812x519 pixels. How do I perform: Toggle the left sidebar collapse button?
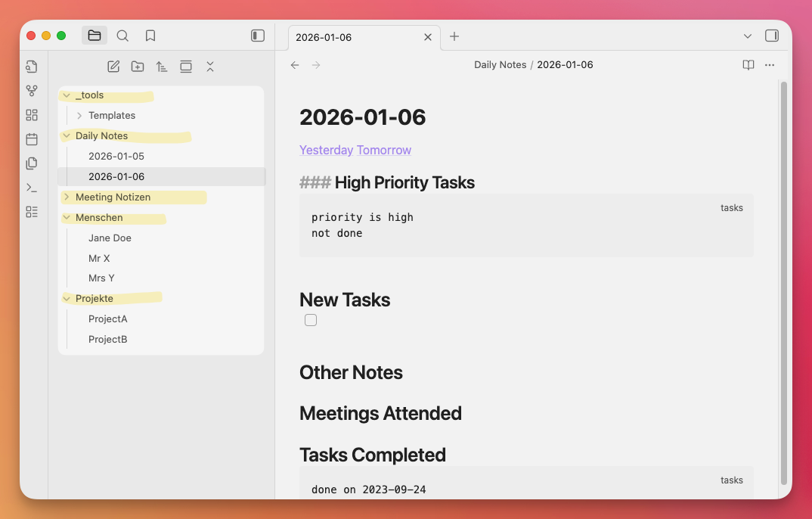point(258,36)
